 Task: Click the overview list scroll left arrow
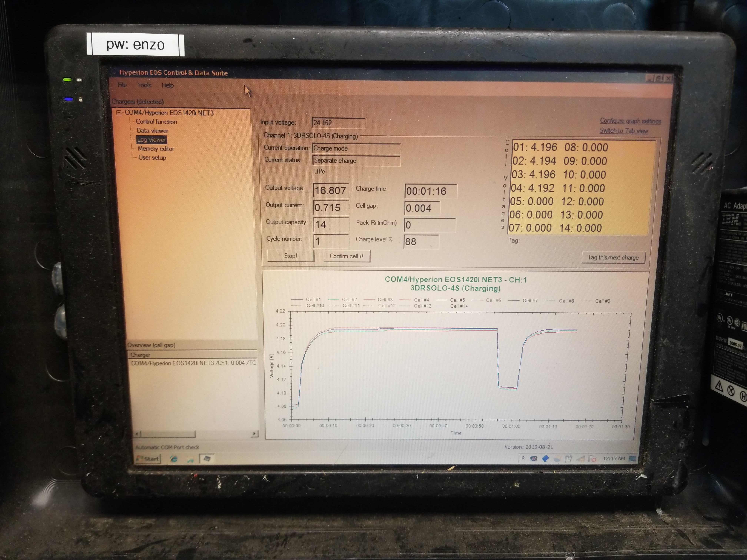tap(137, 434)
